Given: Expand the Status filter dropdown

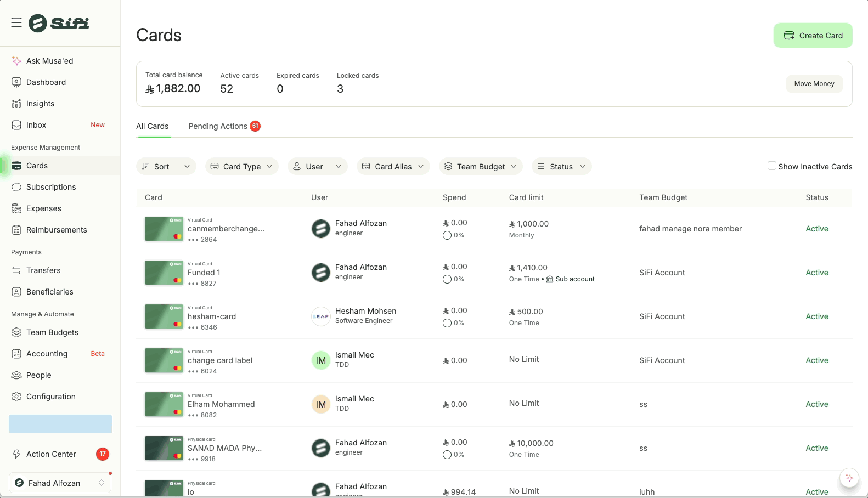Looking at the screenshot, I should coord(561,167).
